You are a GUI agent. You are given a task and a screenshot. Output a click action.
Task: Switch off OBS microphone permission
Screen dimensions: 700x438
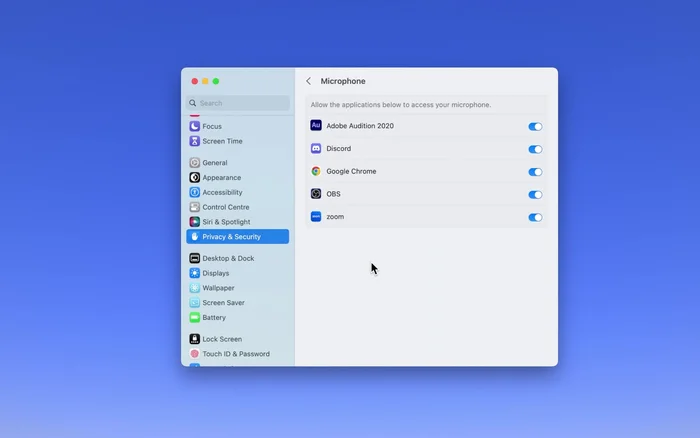point(535,195)
